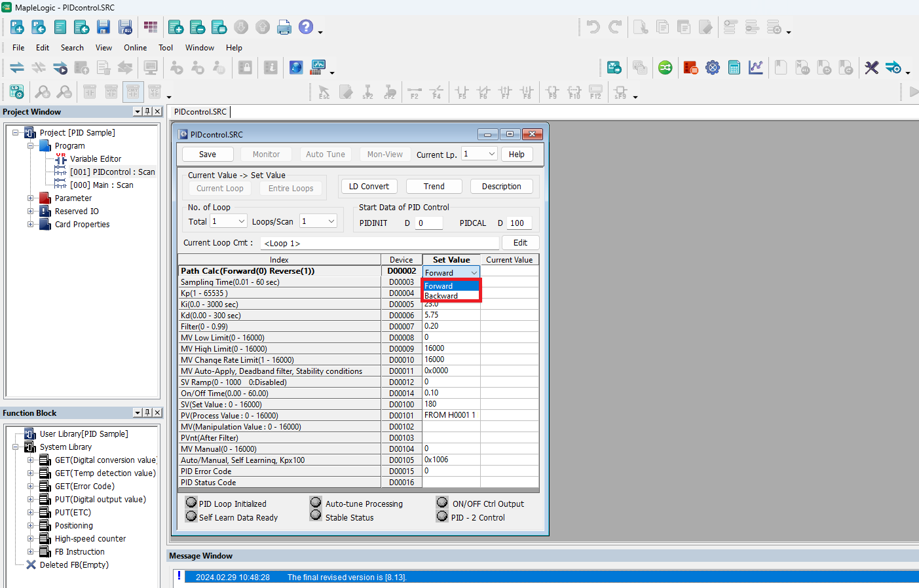Image resolution: width=919 pixels, height=588 pixels.
Task: Click the magnifier zoom-in toolbar icon
Action: click(x=43, y=92)
